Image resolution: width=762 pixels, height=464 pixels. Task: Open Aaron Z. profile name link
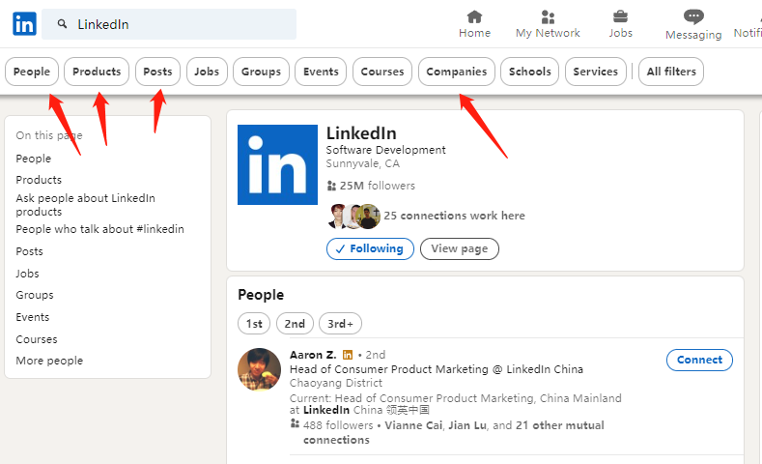(x=313, y=355)
